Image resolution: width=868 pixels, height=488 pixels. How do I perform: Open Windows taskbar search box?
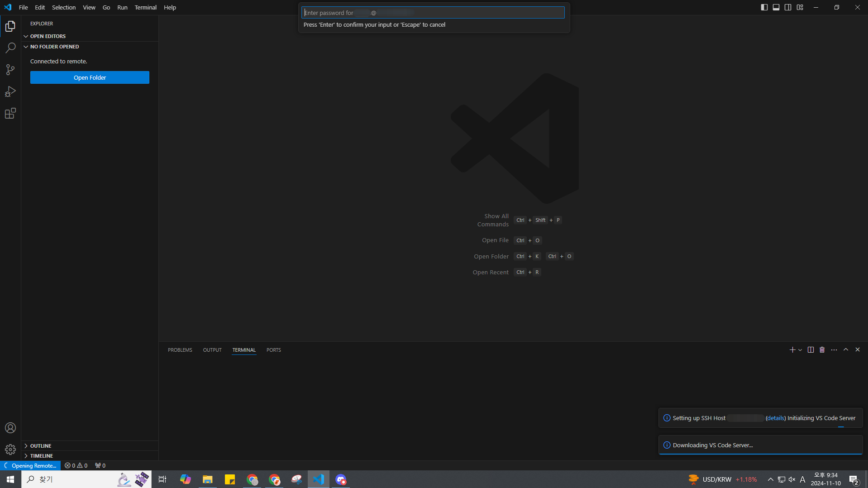click(86, 479)
